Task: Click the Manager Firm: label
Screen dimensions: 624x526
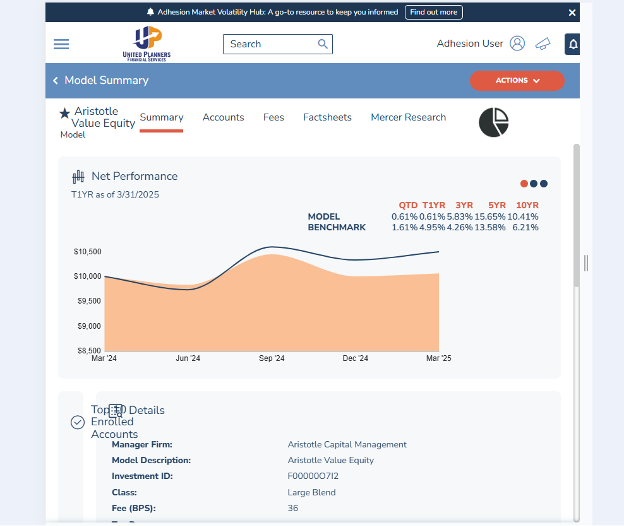Action: 142,444
